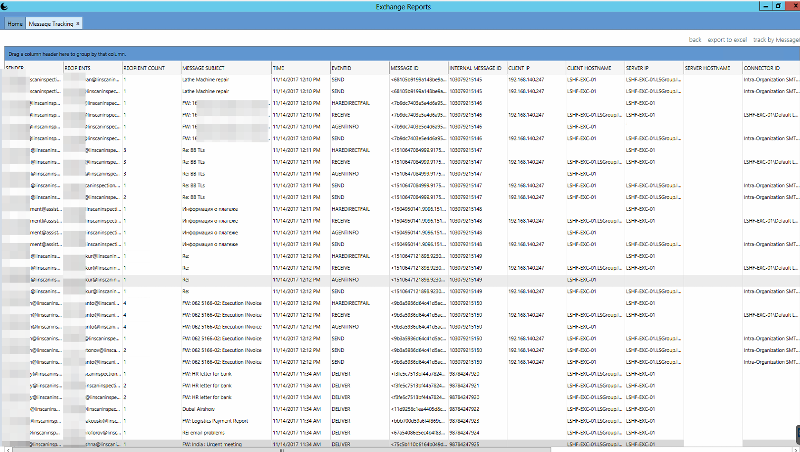Sort by the SENDER column header
800x452 pixels.
(16, 67)
